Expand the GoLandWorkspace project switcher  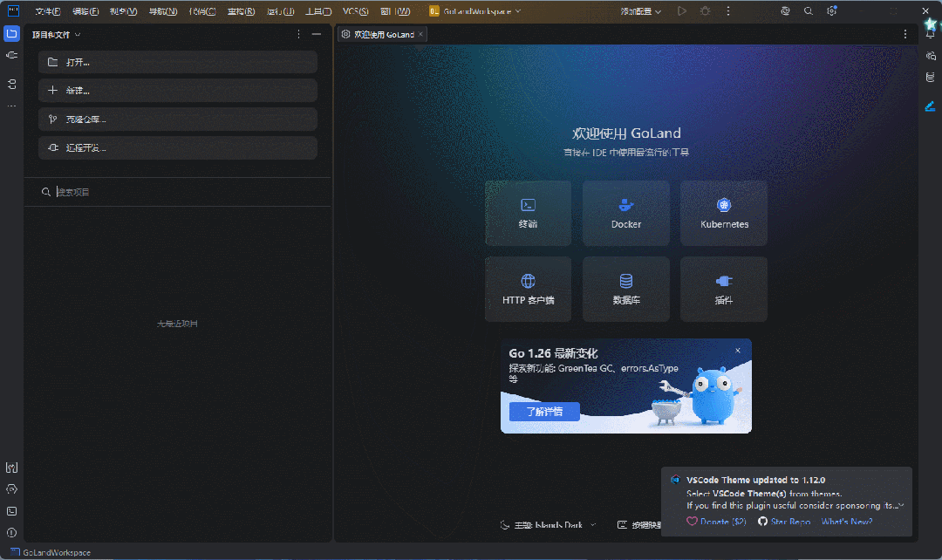click(475, 11)
